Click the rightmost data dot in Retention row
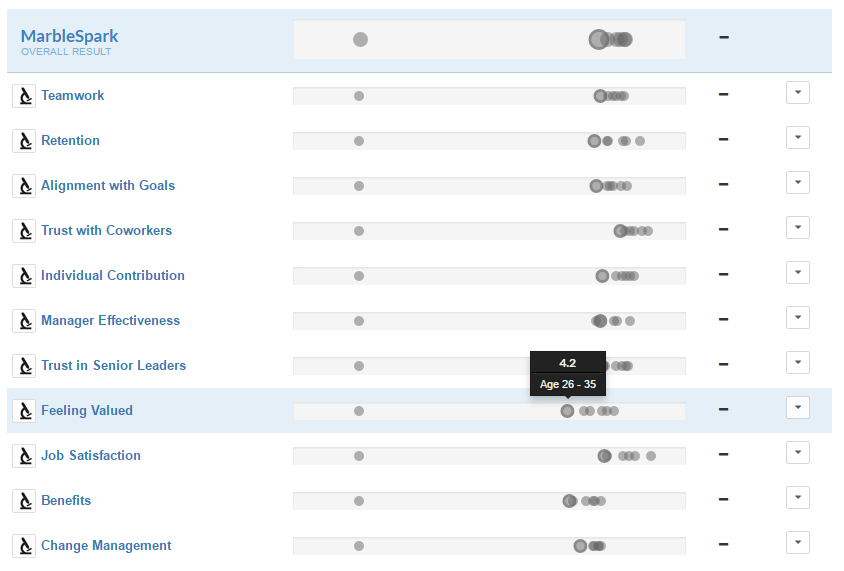844x571 pixels. click(640, 141)
